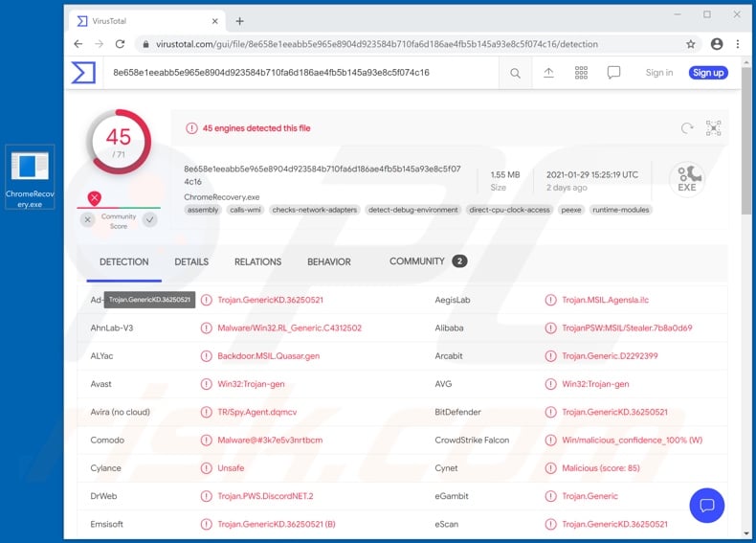
Task: Click the similarity graph icon
Action: tap(713, 128)
